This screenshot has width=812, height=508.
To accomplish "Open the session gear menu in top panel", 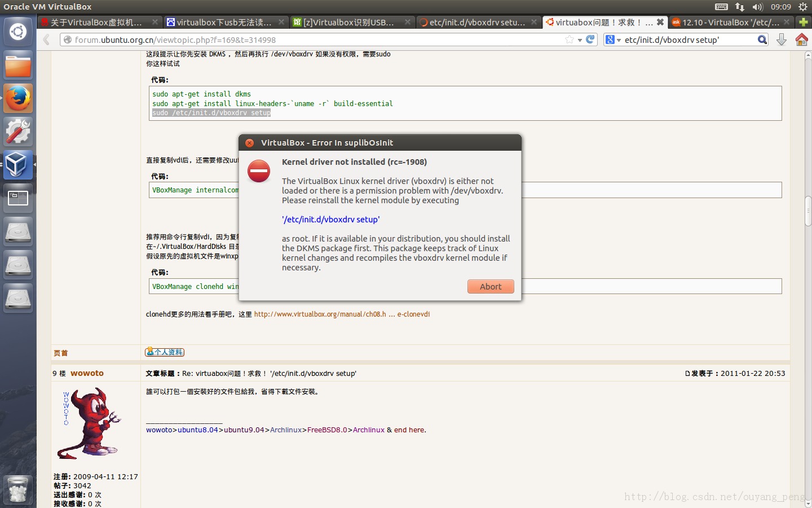I will [802, 7].
